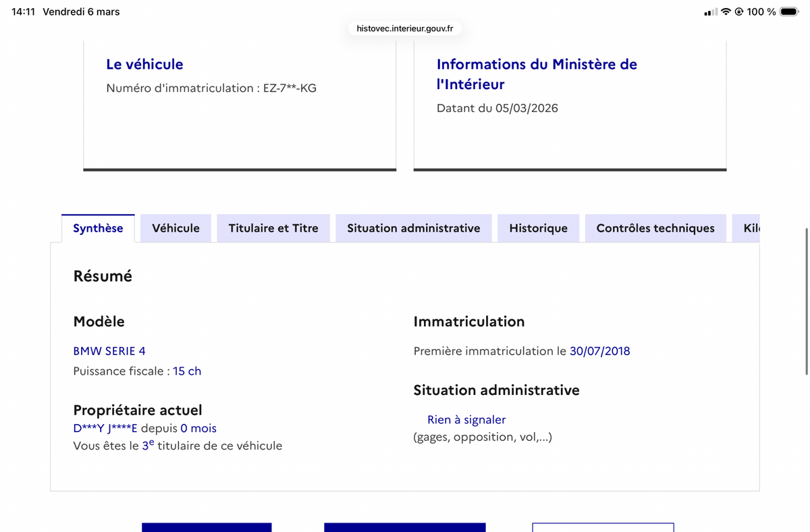
Task: Click the 3e titulaire de ce véhicule line
Action: 178,445
